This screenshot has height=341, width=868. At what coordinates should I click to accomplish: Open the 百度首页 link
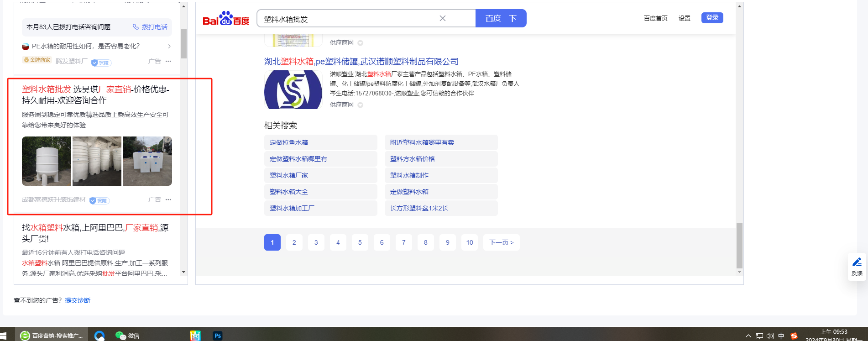click(655, 18)
